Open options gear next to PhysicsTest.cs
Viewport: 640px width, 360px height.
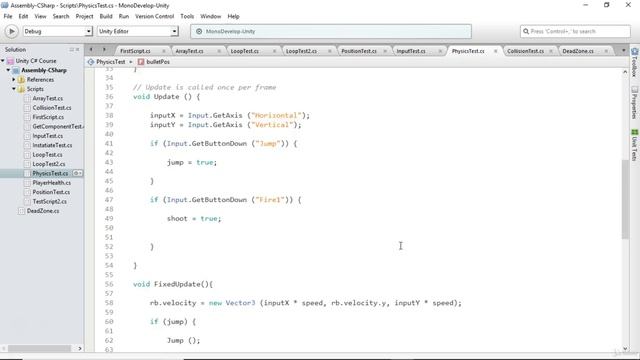[x=78, y=173]
